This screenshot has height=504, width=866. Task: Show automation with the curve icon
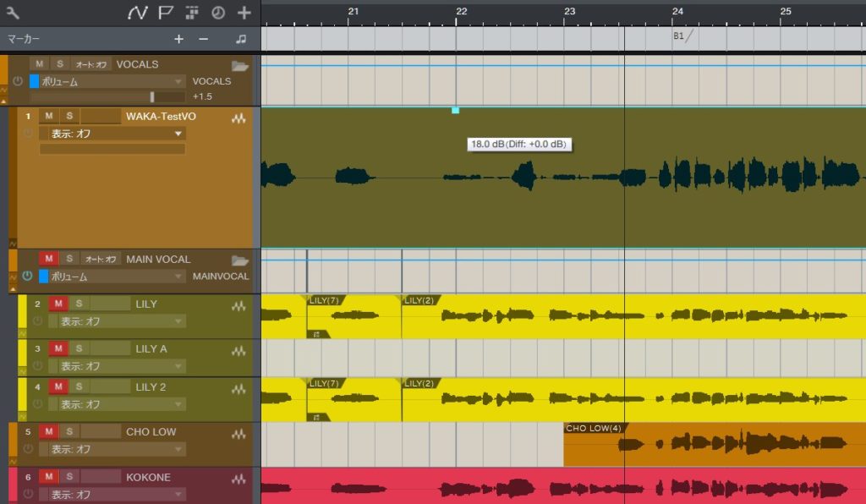(x=138, y=12)
